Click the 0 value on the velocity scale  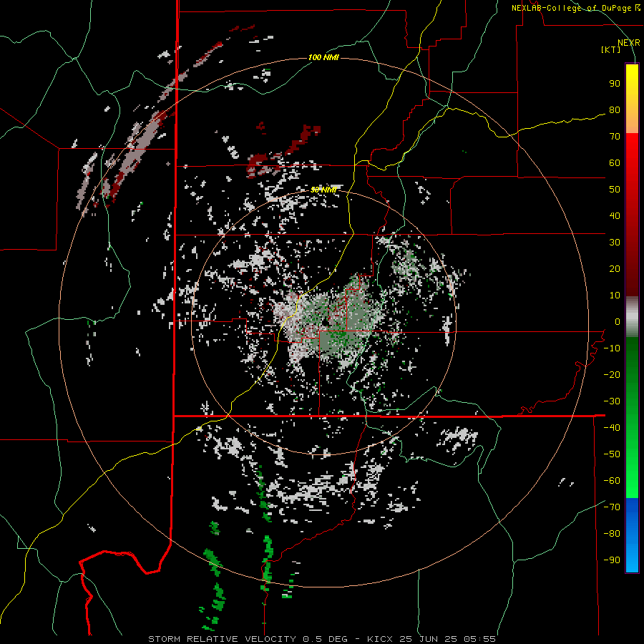[618, 322]
